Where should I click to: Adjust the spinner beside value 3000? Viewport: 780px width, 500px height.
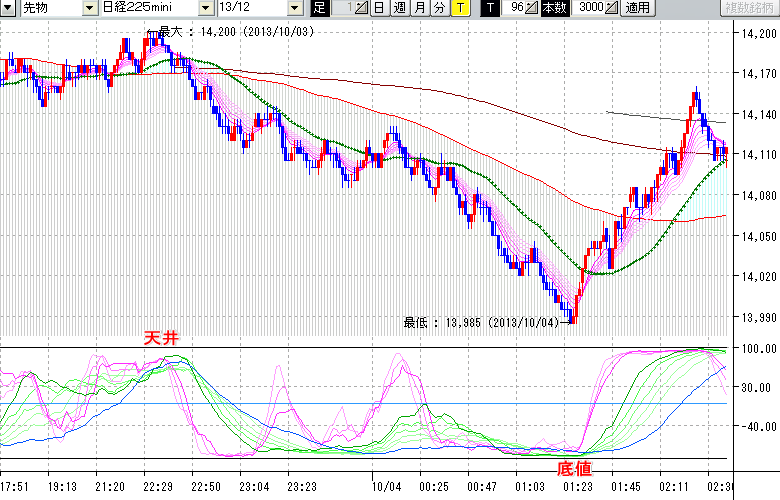point(612,8)
